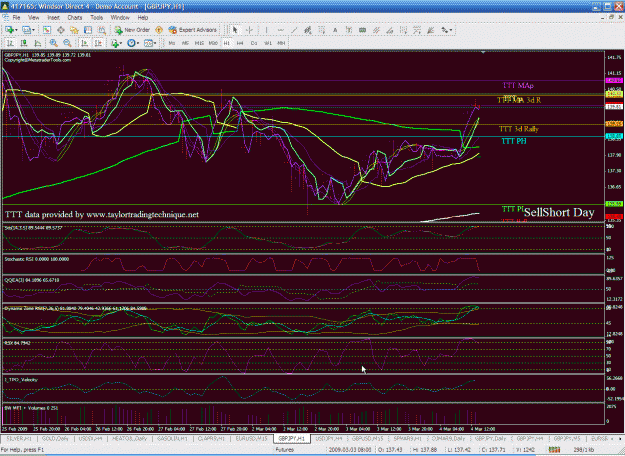Click the Zoom In magnifier
This screenshot has width=625, height=456.
[53, 43]
